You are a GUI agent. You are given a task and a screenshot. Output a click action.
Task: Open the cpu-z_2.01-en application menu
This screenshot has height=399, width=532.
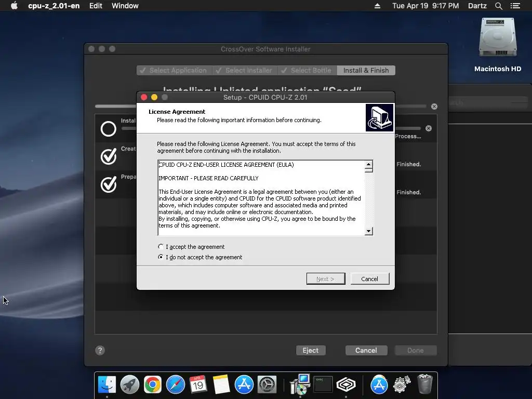click(x=54, y=6)
